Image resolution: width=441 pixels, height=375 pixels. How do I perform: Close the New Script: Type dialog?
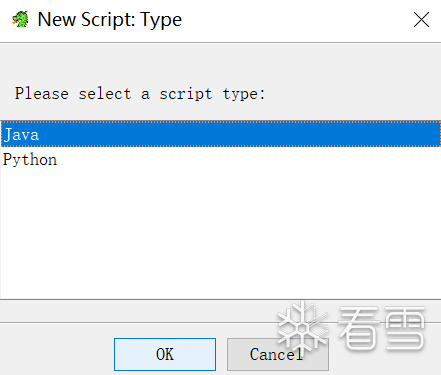(x=421, y=20)
